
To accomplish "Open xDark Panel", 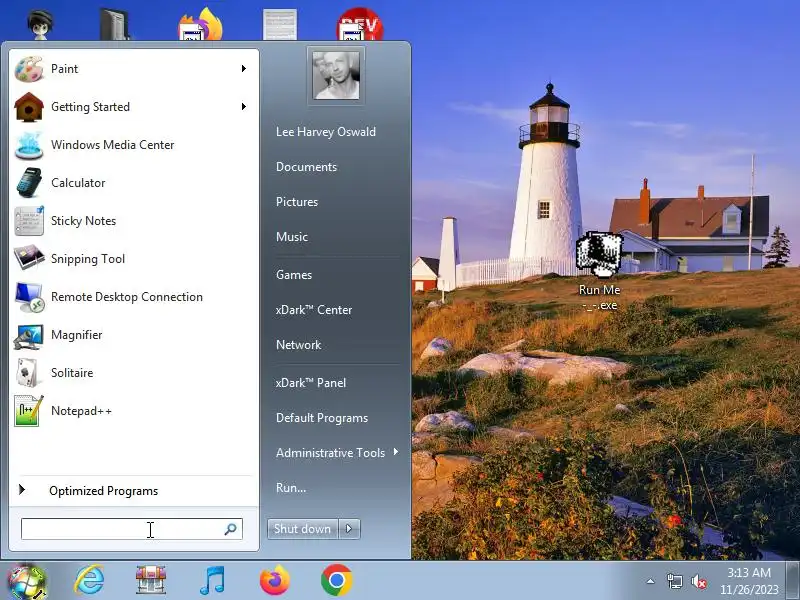I will point(311,383).
